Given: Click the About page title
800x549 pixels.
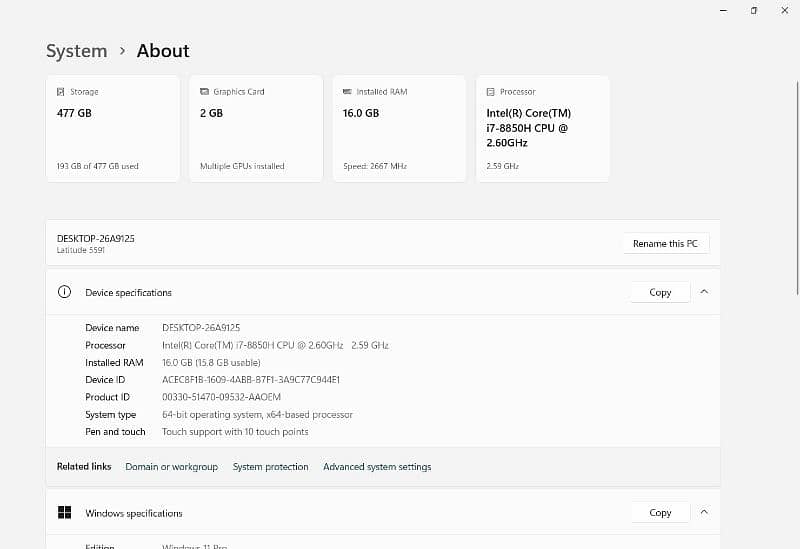Looking at the screenshot, I should tap(163, 51).
